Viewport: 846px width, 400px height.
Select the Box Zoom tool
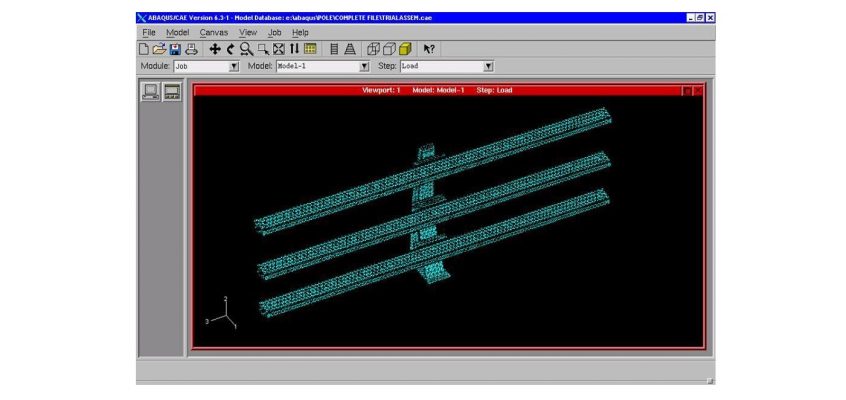point(263,49)
